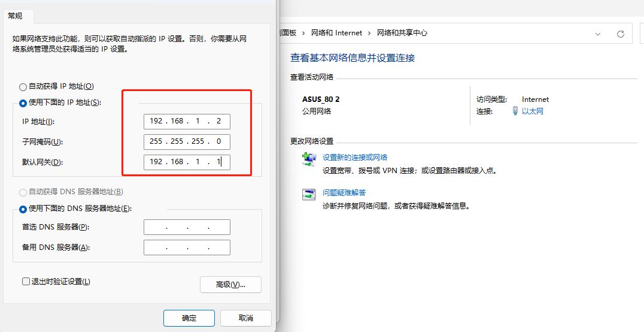
Task: Click the 高级(V)... button
Action: click(230, 285)
